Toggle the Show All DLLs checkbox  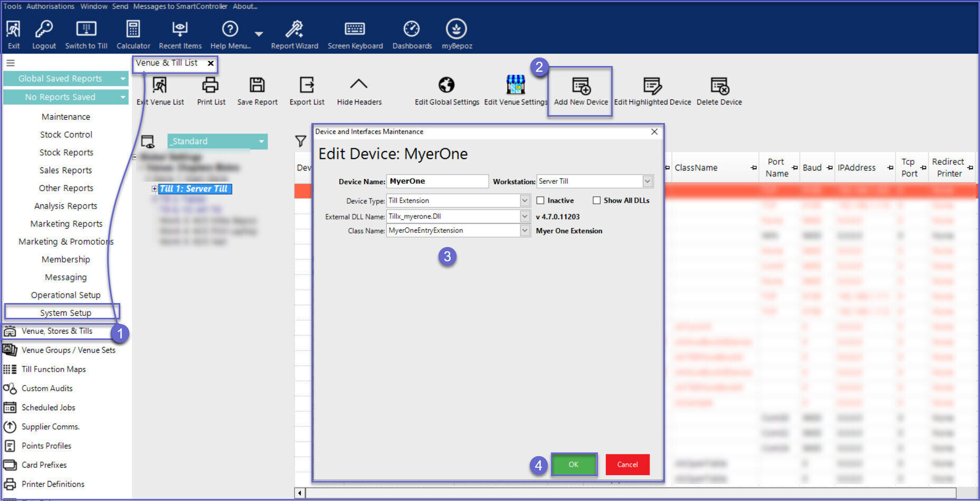(596, 201)
